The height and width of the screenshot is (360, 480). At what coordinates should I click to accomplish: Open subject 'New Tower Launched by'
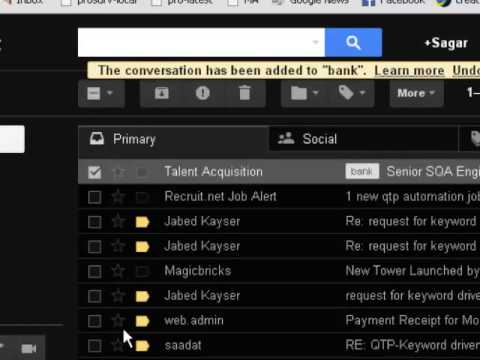[412, 271]
